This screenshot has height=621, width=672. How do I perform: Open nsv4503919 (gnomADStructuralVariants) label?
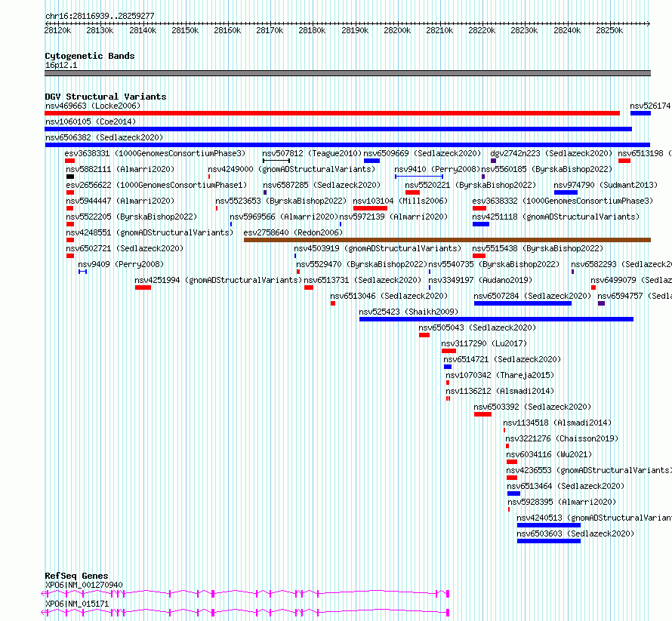[378, 248]
